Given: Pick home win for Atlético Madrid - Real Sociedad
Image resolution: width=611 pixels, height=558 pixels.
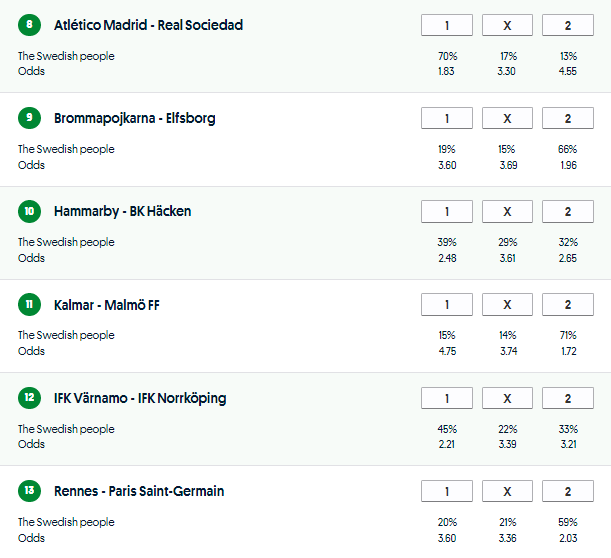Looking at the screenshot, I should pos(447,25).
